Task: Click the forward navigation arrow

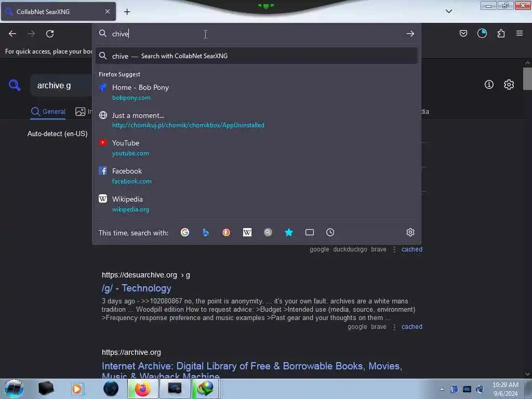Action: pos(31,34)
